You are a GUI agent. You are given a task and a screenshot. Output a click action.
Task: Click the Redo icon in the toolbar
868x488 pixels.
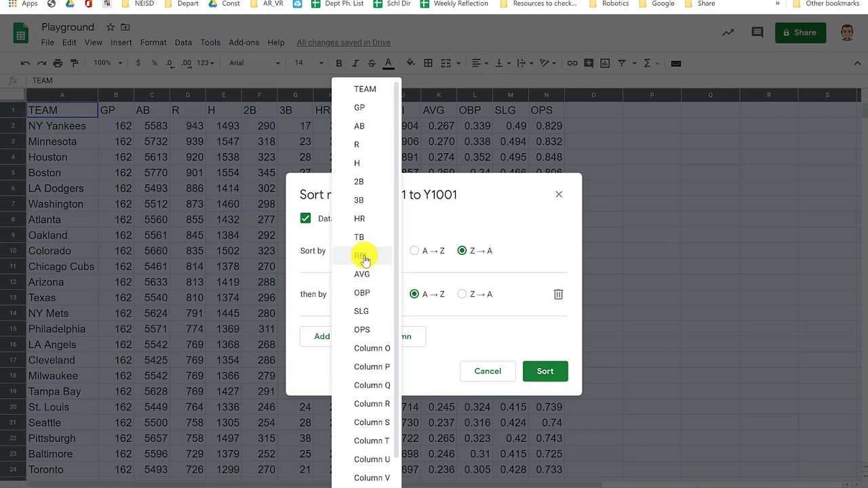click(x=41, y=63)
